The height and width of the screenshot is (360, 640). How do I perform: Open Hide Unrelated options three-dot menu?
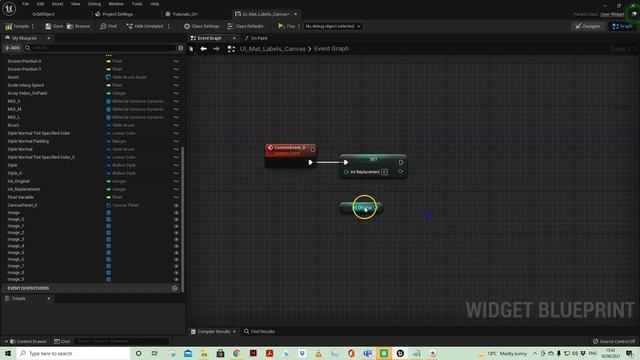tap(169, 26)
